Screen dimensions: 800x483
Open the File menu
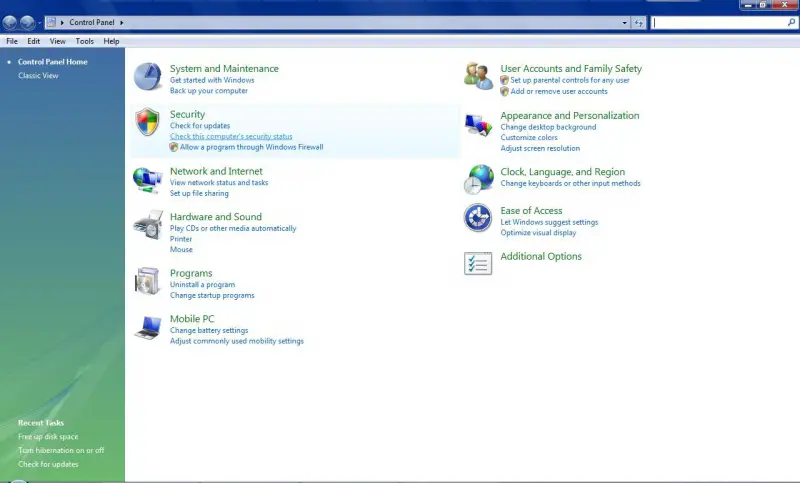[x=12, y=41]
